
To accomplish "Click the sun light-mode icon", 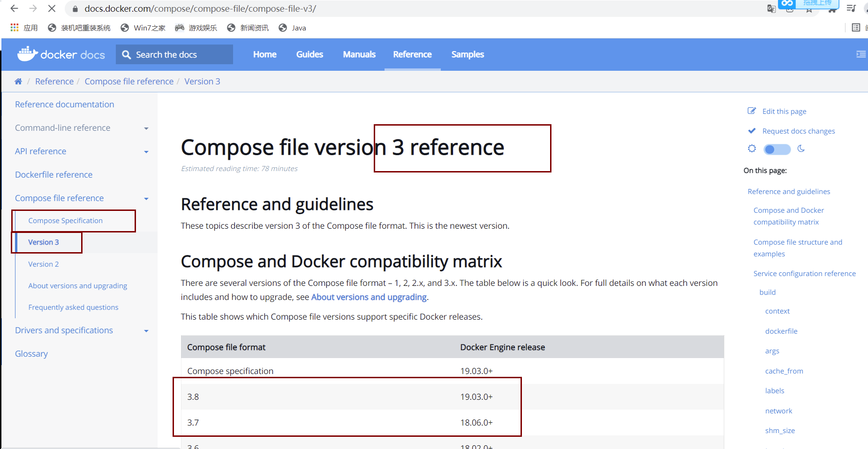I will click(752, 149).
